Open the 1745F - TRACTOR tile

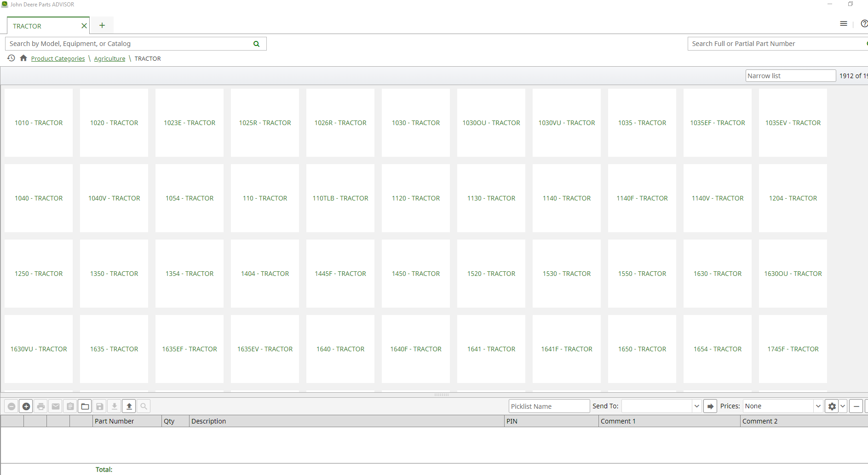pos(793,349)
